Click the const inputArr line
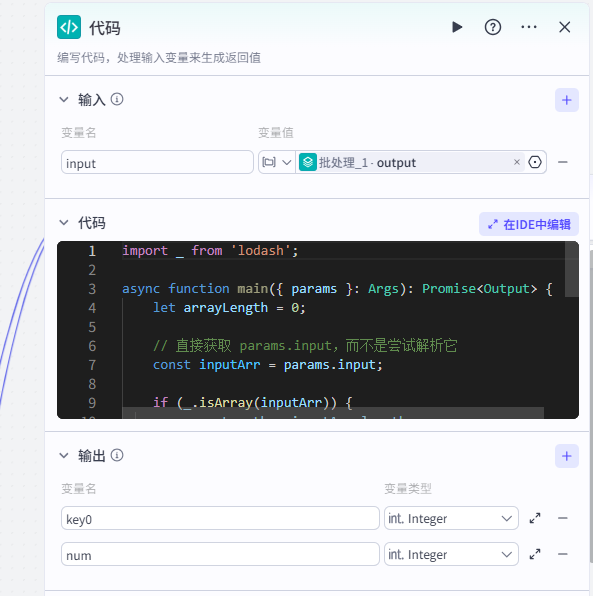This screenshot has width=593, height=596. [267, 365]
